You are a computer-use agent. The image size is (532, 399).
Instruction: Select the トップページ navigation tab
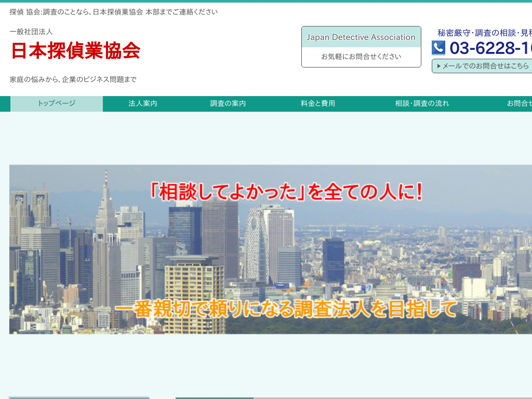(57, 103)
